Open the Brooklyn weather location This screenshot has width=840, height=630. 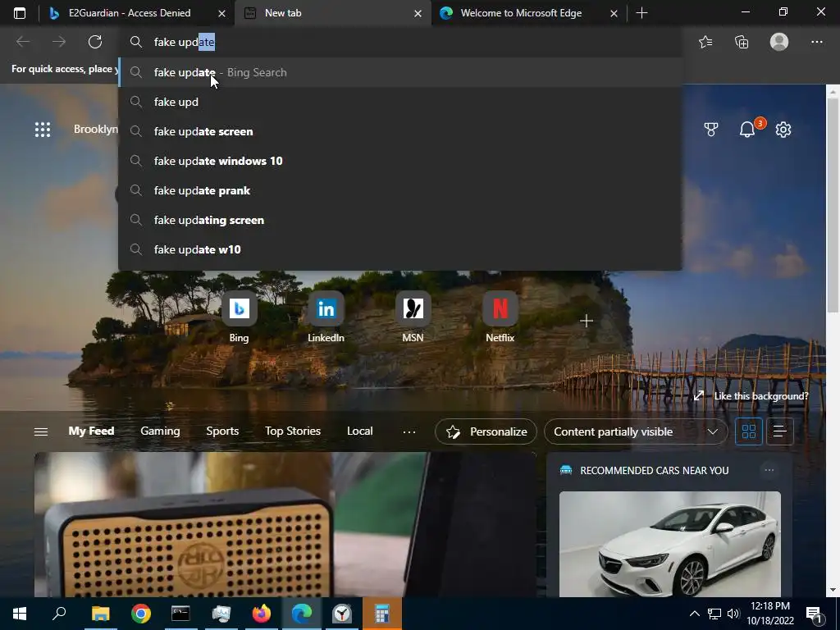95,129
